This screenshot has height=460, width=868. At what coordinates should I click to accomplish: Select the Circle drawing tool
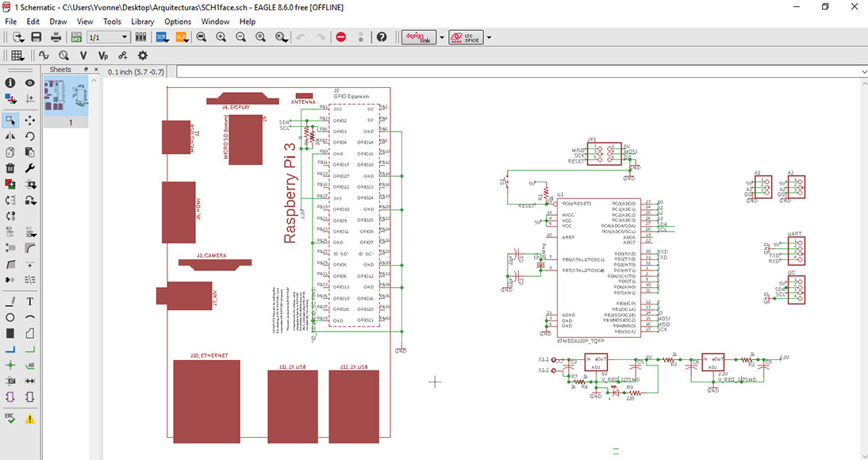pos(10,318)
